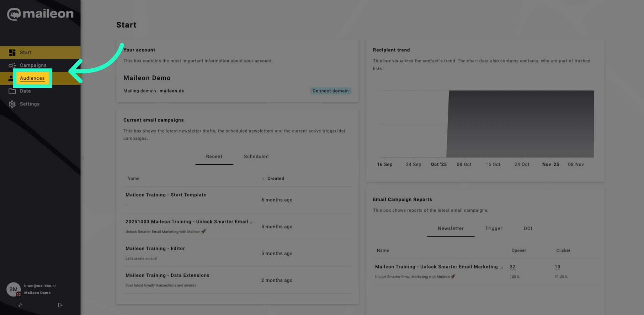
Task: Click the 'Let's create emails!' subject line
Action: [141, 258]
